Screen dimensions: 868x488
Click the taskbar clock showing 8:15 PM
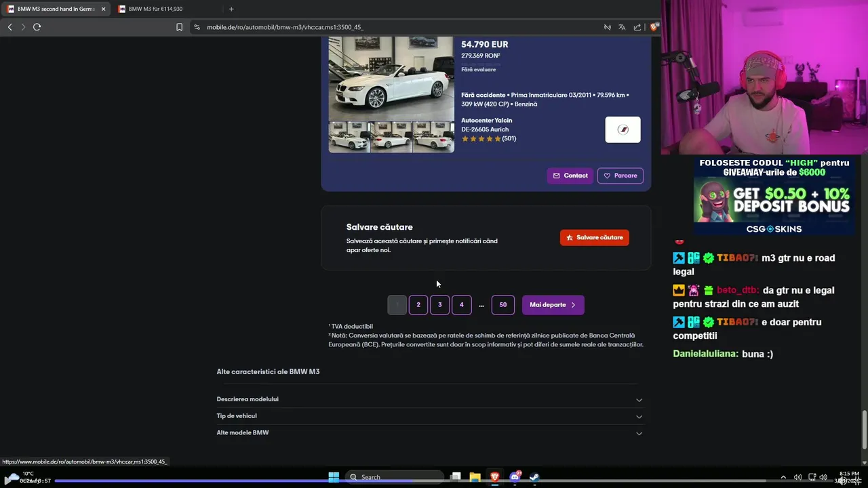[848, 477]
